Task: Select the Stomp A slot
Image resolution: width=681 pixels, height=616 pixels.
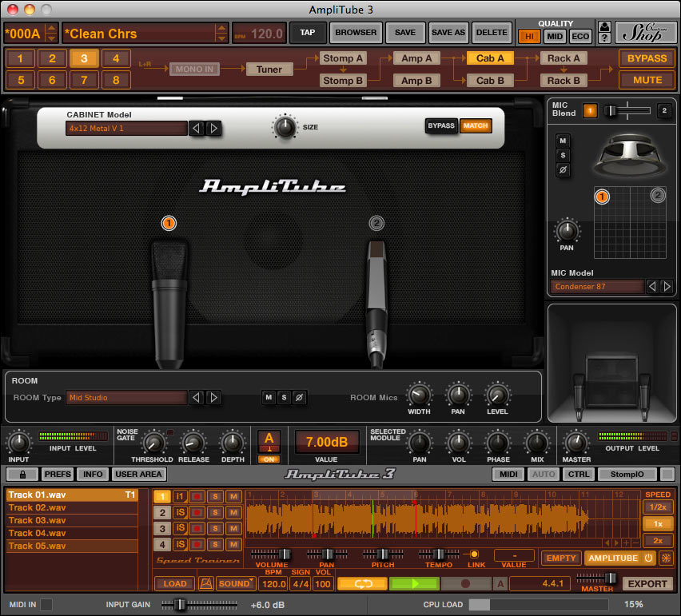Action: point(343,58)
